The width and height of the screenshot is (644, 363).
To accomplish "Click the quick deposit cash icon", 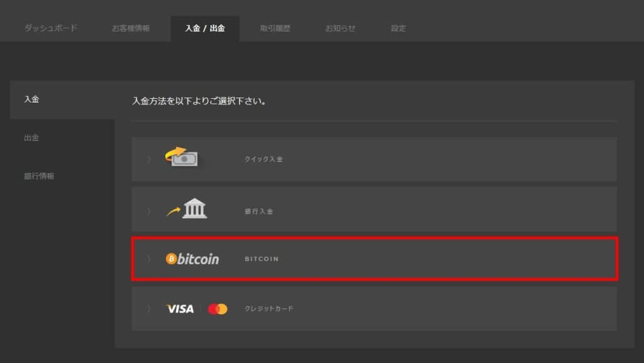I will [182, 157].
